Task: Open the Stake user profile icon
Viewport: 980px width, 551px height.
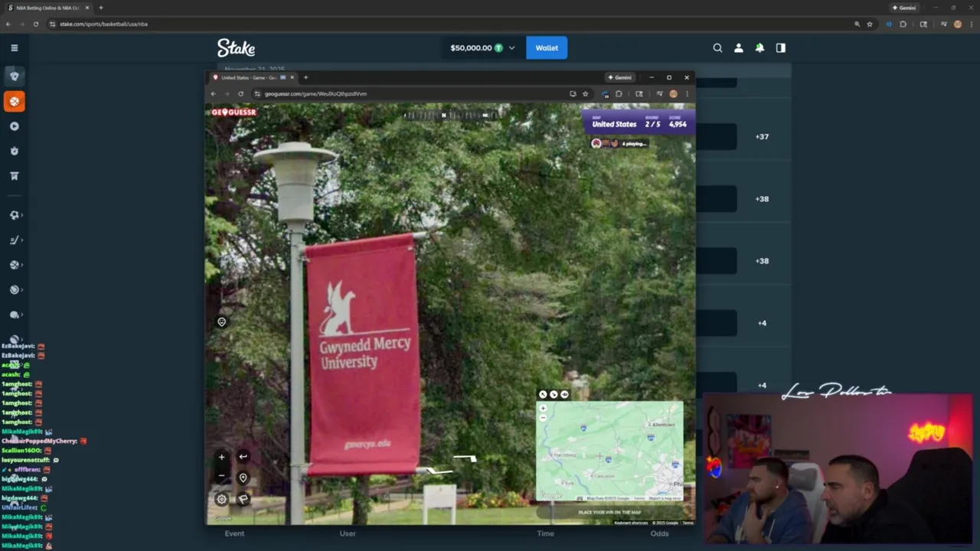Action: [738, 47]
